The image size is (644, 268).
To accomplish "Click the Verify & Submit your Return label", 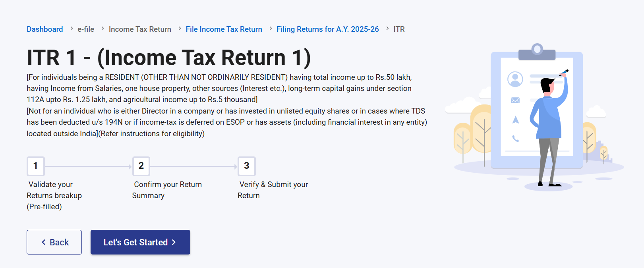I will click(273, 190).
